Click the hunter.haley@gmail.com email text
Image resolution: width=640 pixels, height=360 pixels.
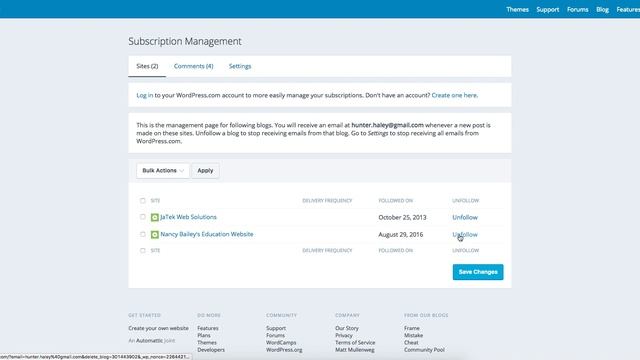pos(387,125)
